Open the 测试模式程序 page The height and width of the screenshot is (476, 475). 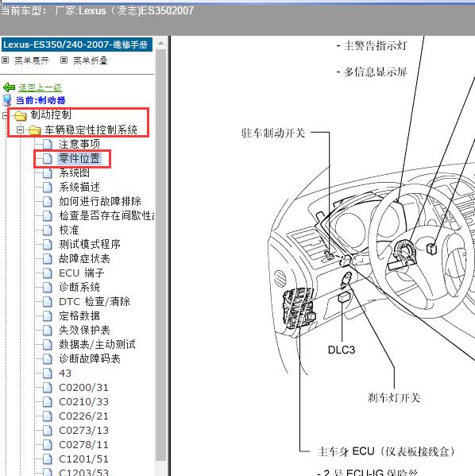[90, 245]
